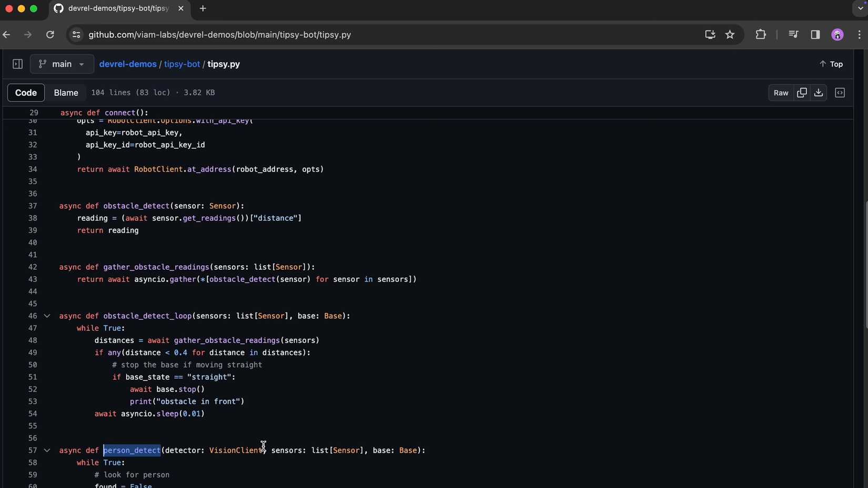Open the main branch dropdown
This screenshot has height=488, width=868.
[x=62, y=64]
